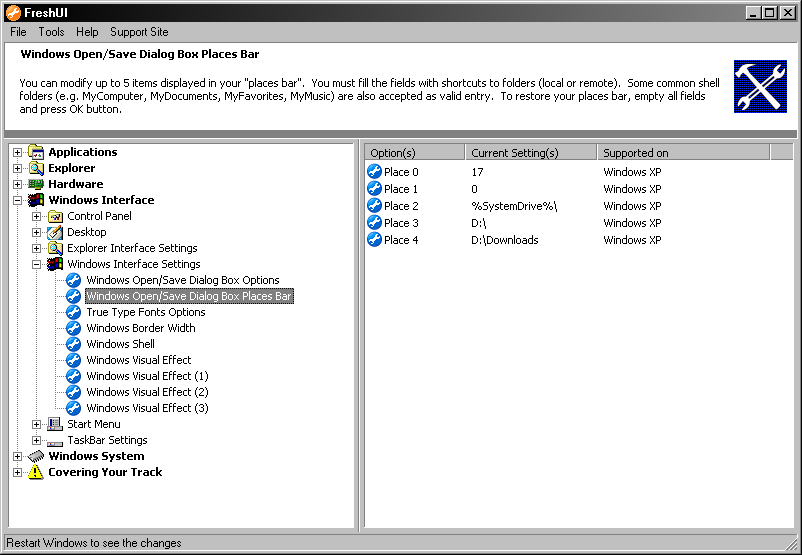Click the Desktop pencil icon

click(x=55, y=232)
